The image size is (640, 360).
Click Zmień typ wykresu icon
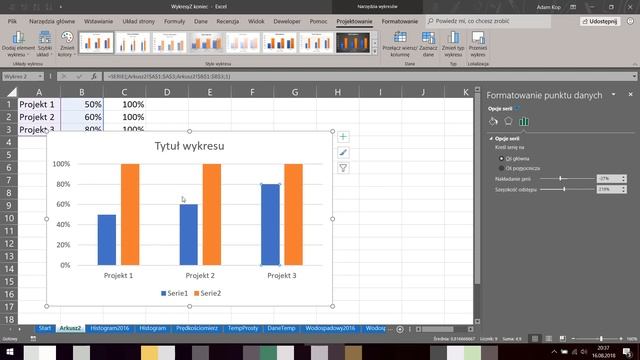coord(453,38)
